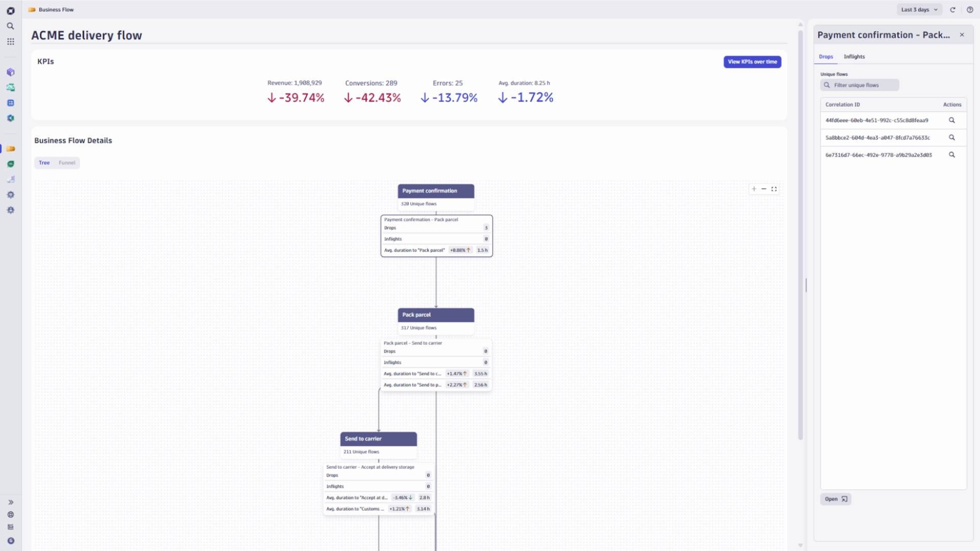This screenshot has height=551, width=980.
Task: Zoom in the flow tree canvas
Action: click(754, 189)
